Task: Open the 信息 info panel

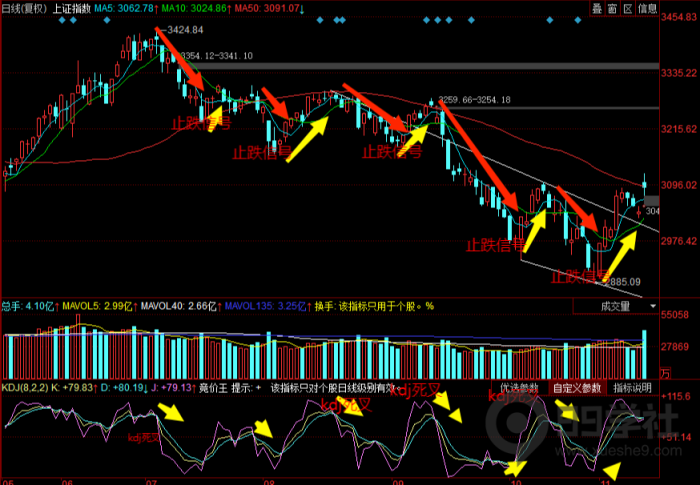Action: pyautogui.click(x=647, y=8)
